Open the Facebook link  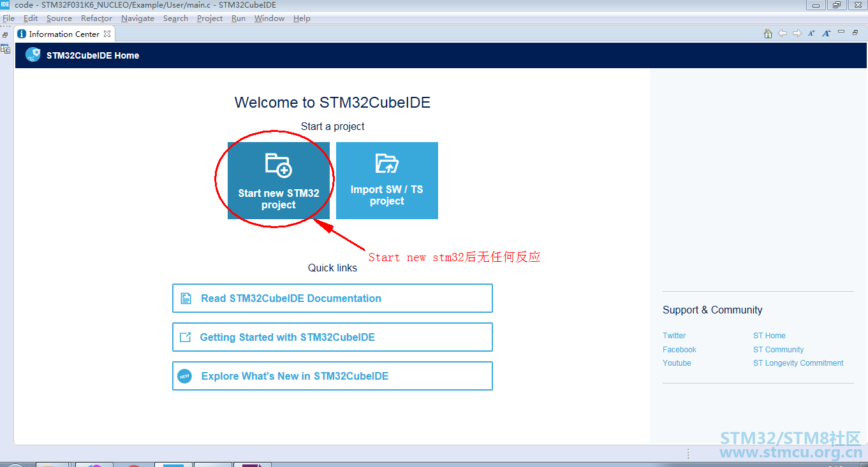(679, 350)
